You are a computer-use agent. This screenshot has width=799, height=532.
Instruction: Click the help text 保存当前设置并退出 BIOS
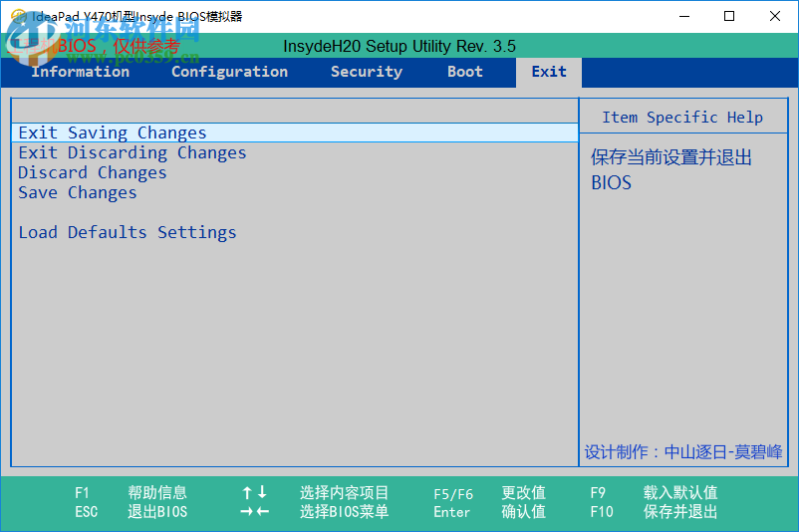click(671, 169)
